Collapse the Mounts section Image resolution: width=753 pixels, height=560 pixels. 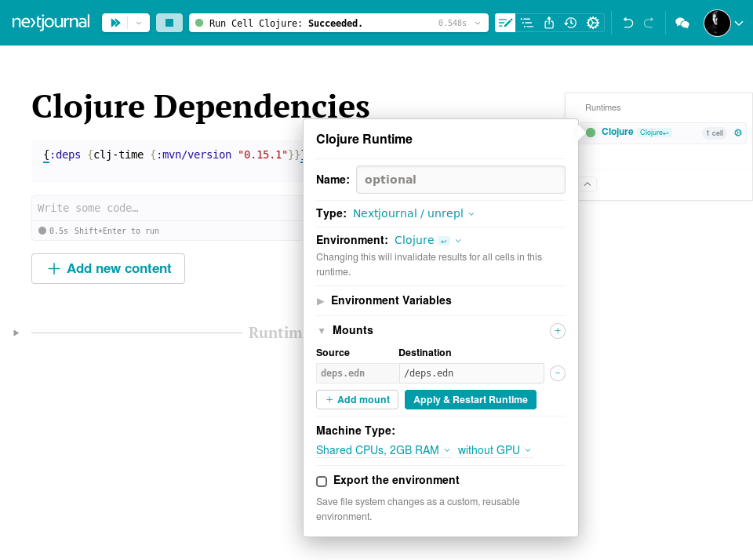(345, 330)
